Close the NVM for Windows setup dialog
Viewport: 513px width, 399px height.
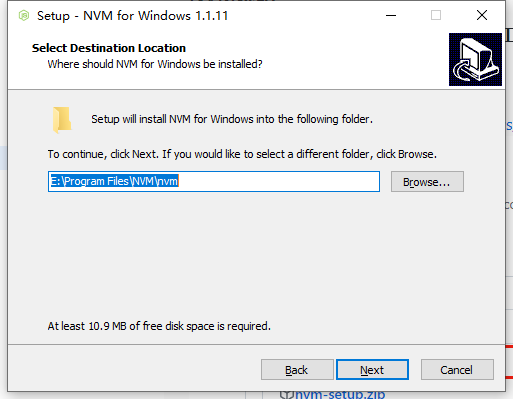tap(482, 15)
